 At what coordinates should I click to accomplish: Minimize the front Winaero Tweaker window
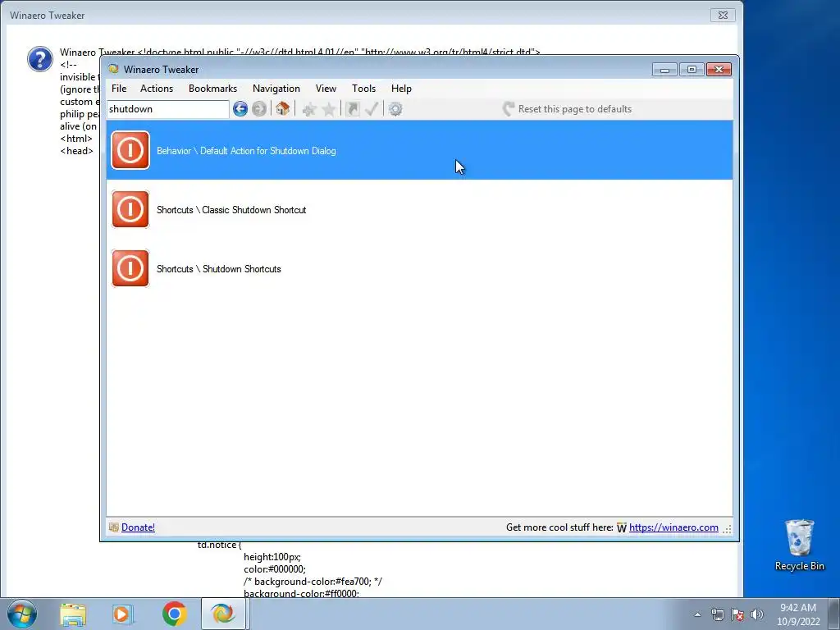pos(664,70)
